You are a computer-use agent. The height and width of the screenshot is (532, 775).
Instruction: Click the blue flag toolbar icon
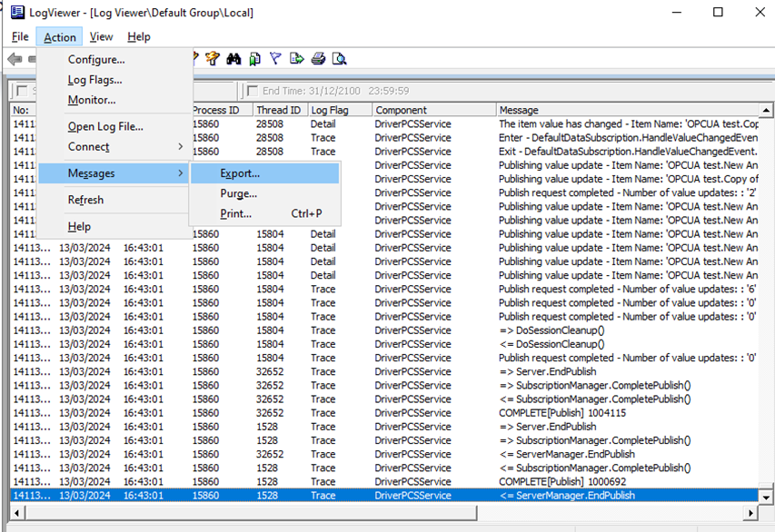[275, 59]
